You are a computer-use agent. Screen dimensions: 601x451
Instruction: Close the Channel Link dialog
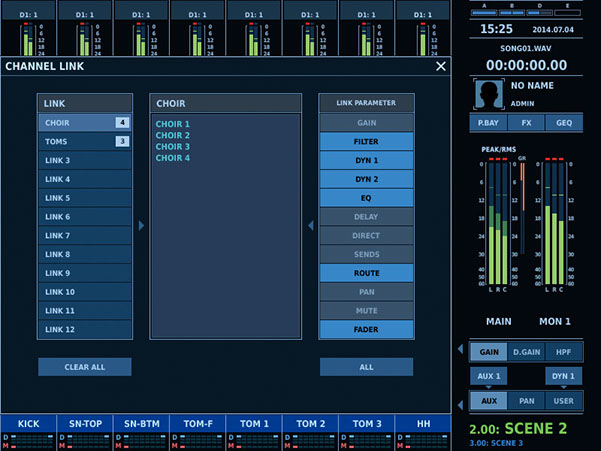click(x=441, y=66)
